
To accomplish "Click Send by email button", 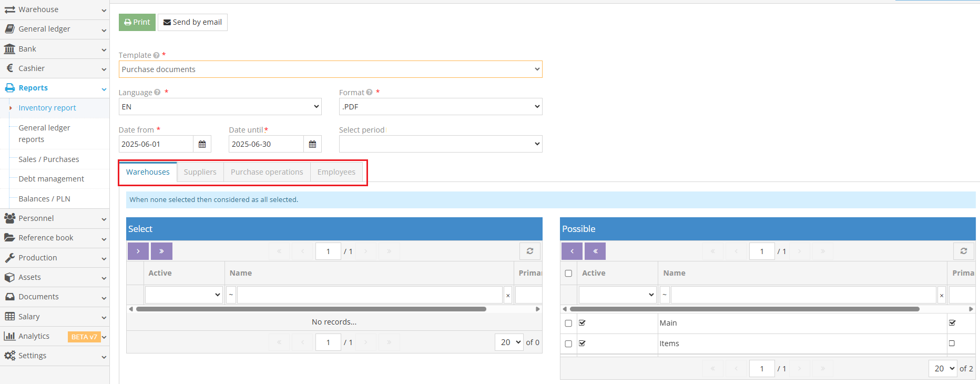I will pos(192,22).
